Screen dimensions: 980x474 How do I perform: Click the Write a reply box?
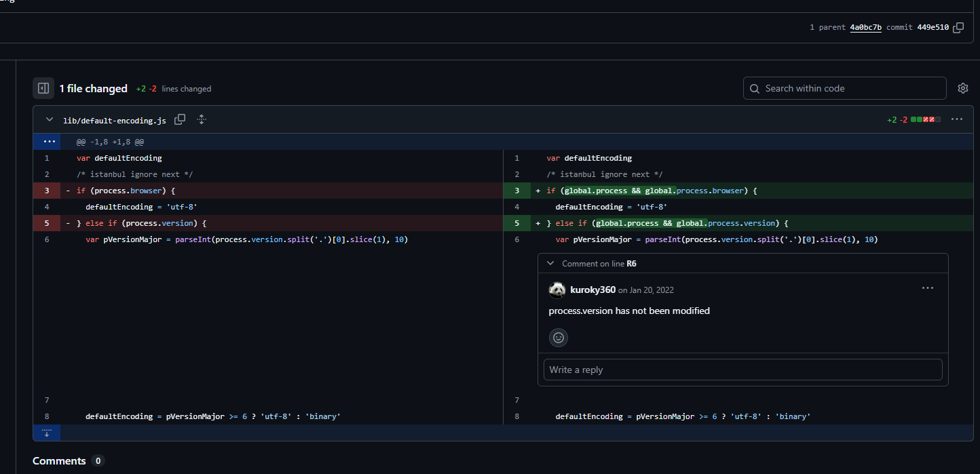pyautogui.click(x=742, y=370)
